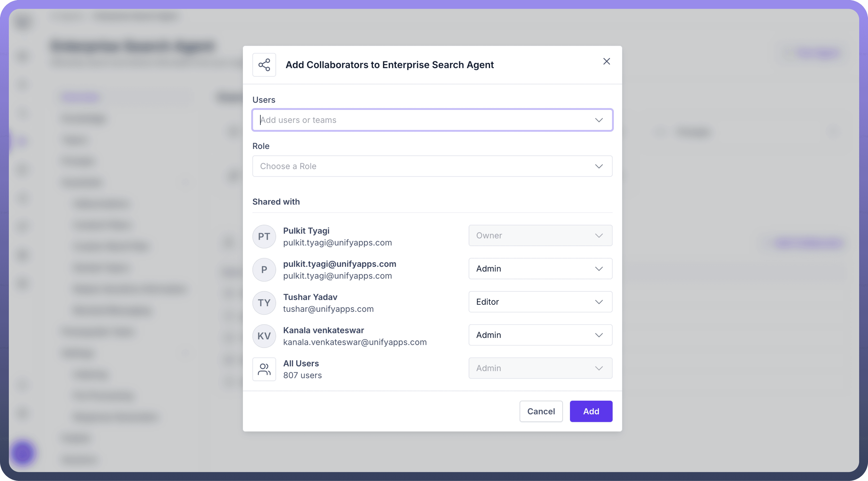Screen dimensions: 868x481
Task: Open the All Users Admin role dropdown
Action: click(540, 368)
